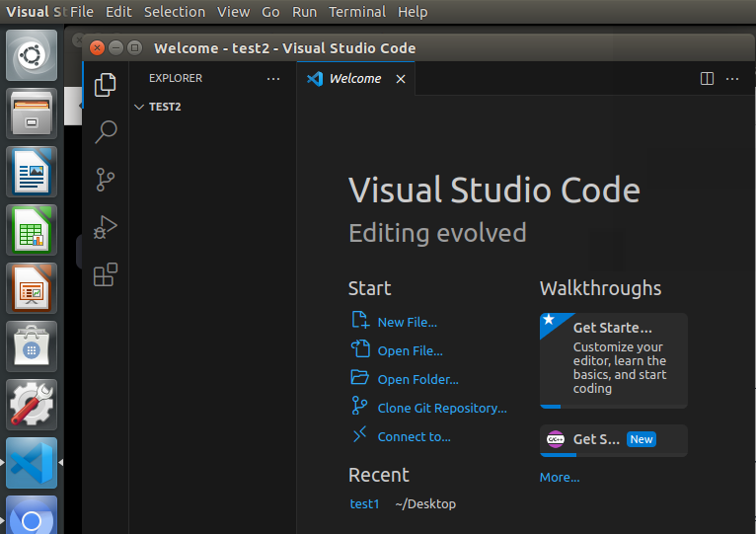Click the New File... link
Screen dimensions: 756x534
408,322
